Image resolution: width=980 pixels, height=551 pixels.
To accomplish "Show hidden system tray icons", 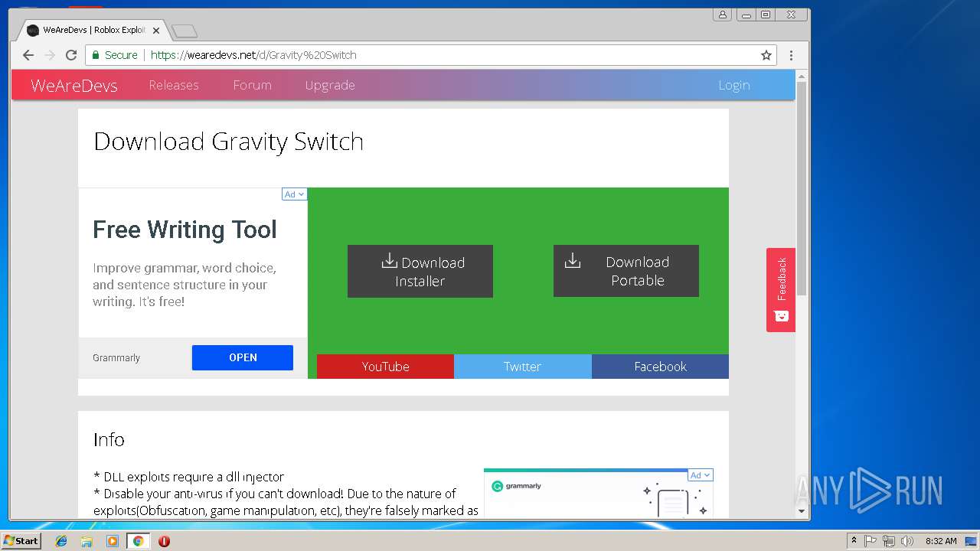I will 854,541.
